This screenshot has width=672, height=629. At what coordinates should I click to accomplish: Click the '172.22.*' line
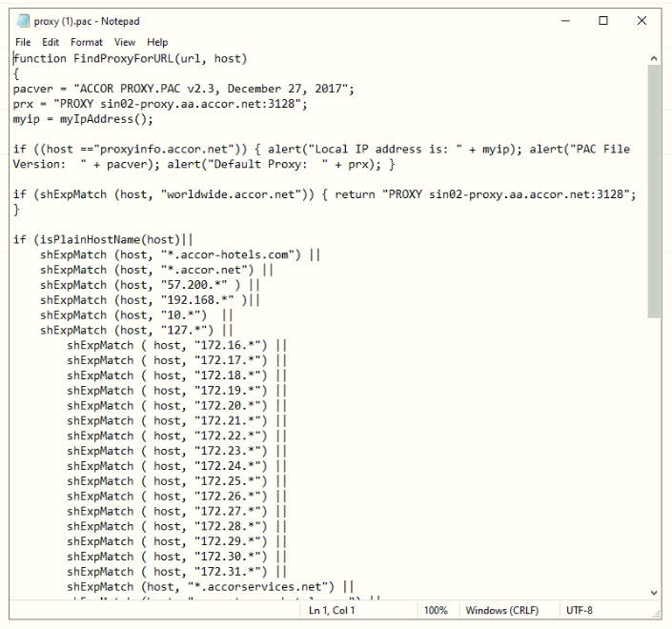[x=176, y=436]
